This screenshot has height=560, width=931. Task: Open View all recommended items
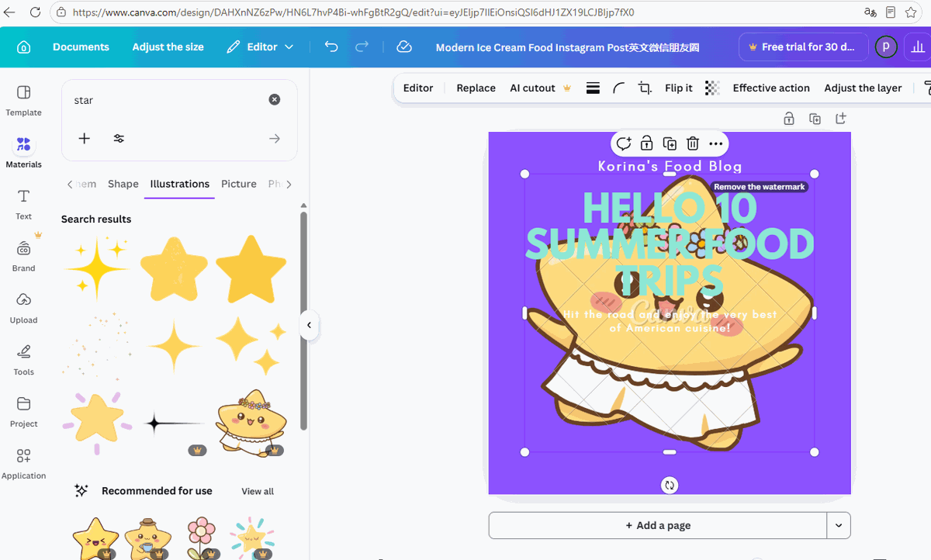[258, 491]
